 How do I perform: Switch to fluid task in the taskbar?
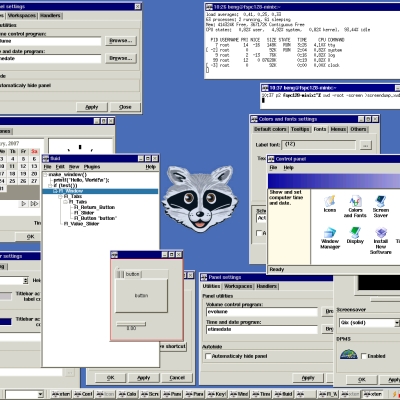click(283, 394)
